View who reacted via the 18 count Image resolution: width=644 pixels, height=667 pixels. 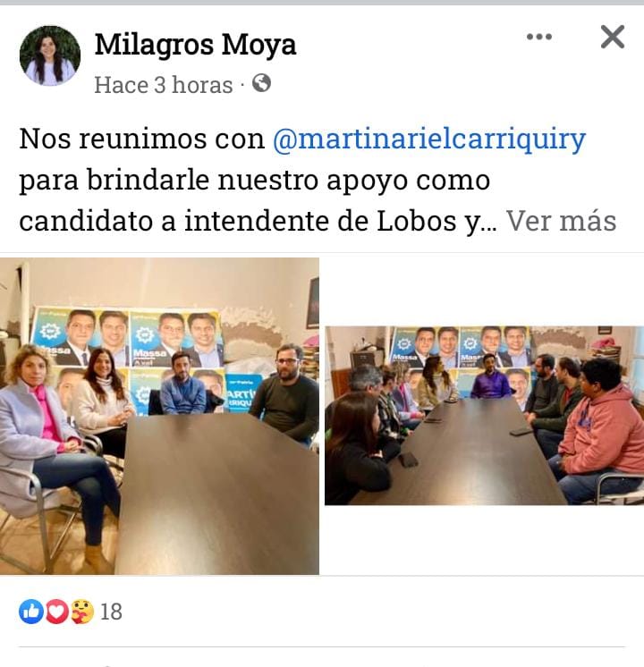(x=111, y=612)
